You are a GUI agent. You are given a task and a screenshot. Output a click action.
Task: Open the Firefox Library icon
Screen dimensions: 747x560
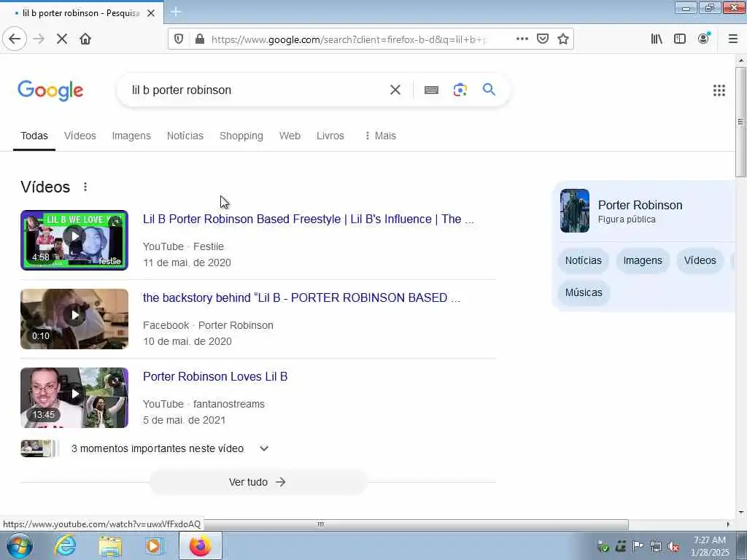657,39
